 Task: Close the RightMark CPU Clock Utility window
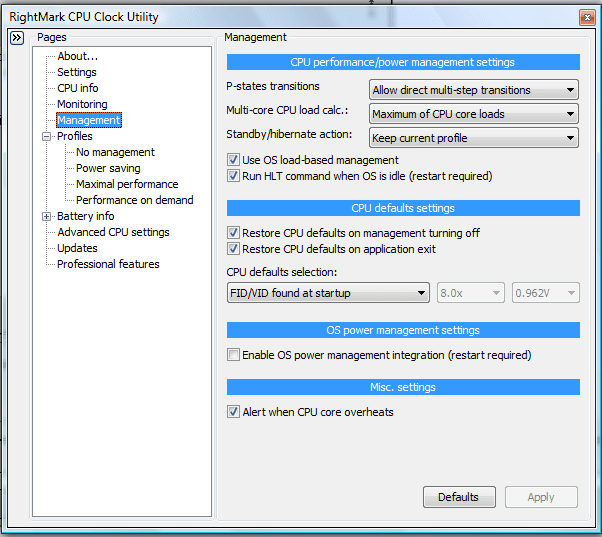(x=587, y=17)
